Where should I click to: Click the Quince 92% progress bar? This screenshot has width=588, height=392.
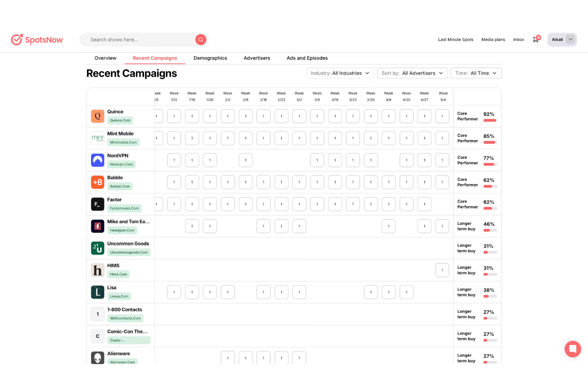490,120
